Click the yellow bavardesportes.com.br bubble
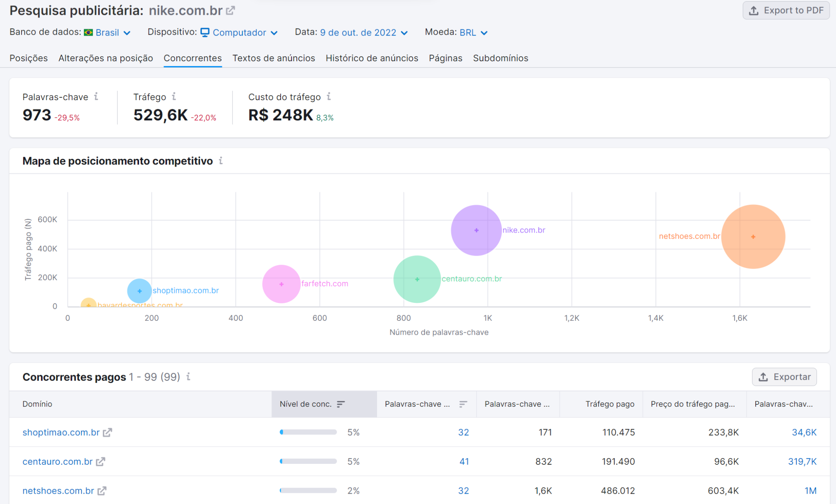Image resolution: width=836 pixels, height=504 pixels. pyautogui.click(x=88, y=303)
